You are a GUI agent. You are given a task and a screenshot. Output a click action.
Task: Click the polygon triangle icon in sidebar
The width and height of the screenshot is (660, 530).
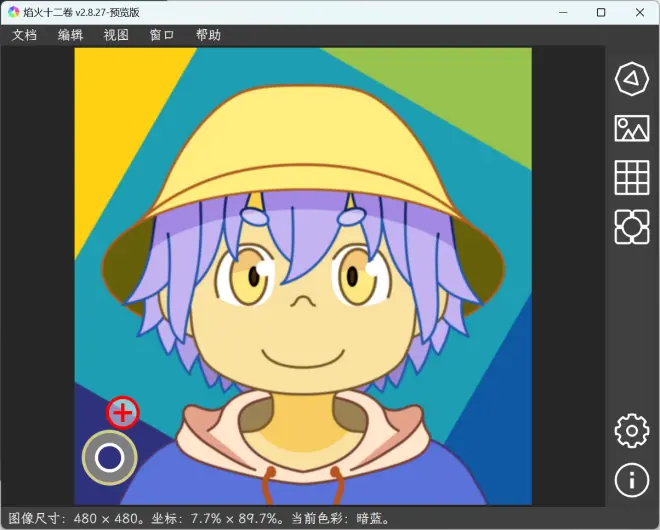(x=632, y=78)
